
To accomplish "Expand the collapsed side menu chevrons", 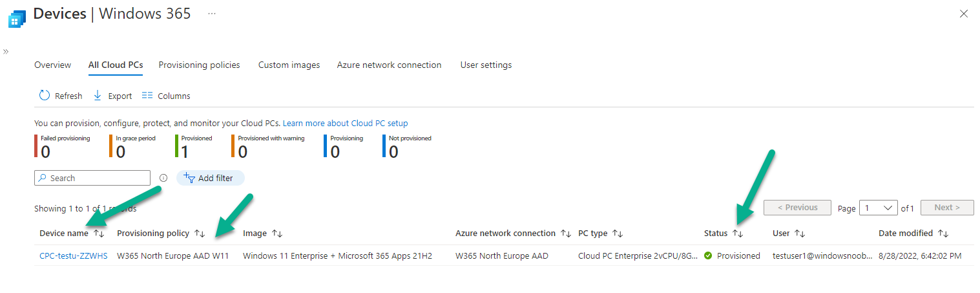I will 6,51.
